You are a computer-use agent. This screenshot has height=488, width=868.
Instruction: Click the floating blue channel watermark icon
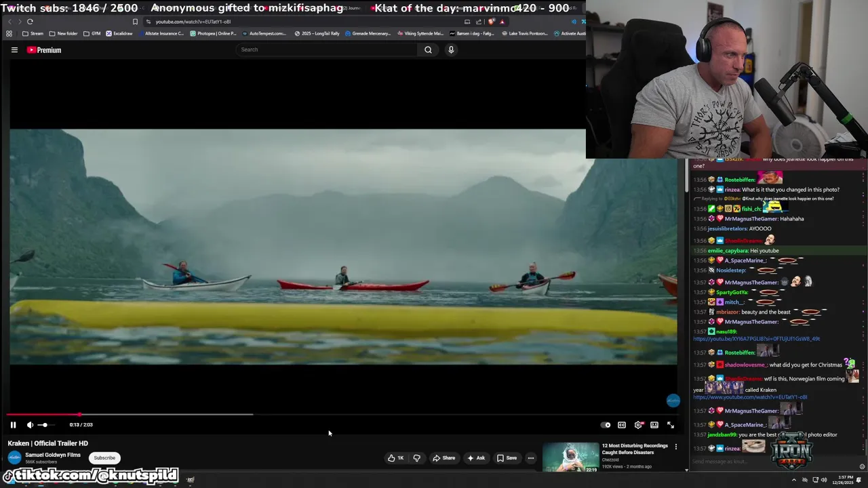[x=673, y=401]
